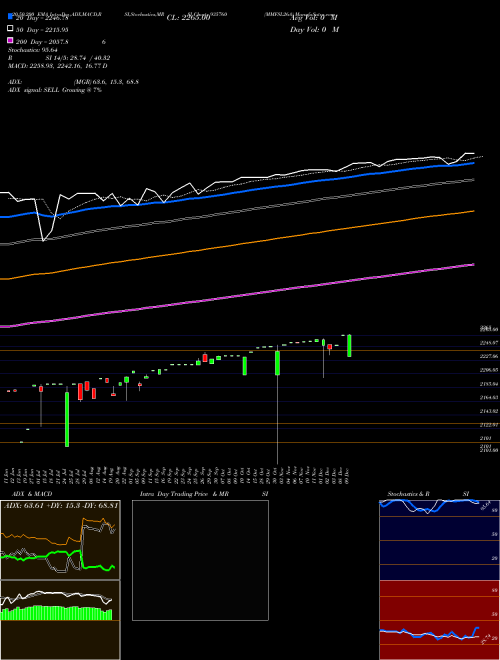The width and height of the screenshot is (500, 660).
Task: Click the white 50 Day legend swatch
Action: click(10, 29)
